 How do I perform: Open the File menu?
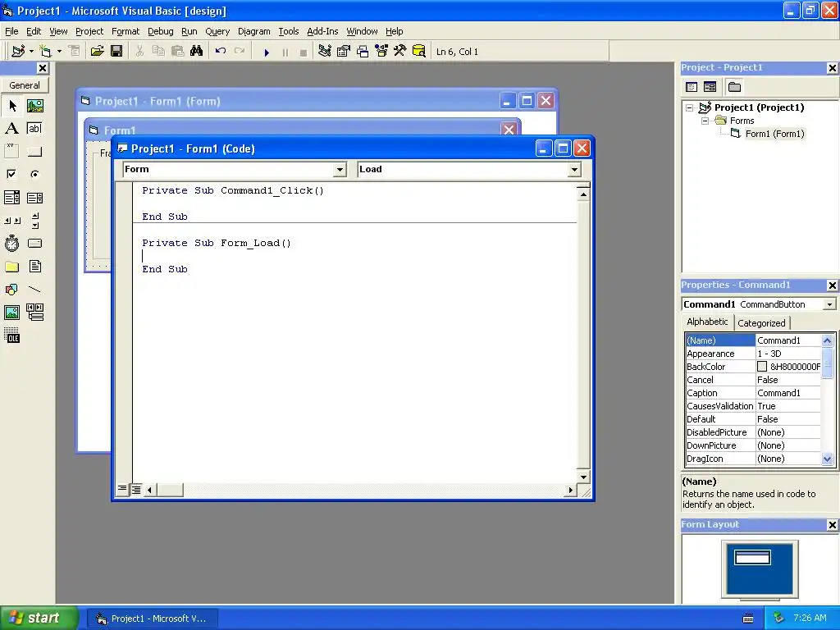pos(11,31)
